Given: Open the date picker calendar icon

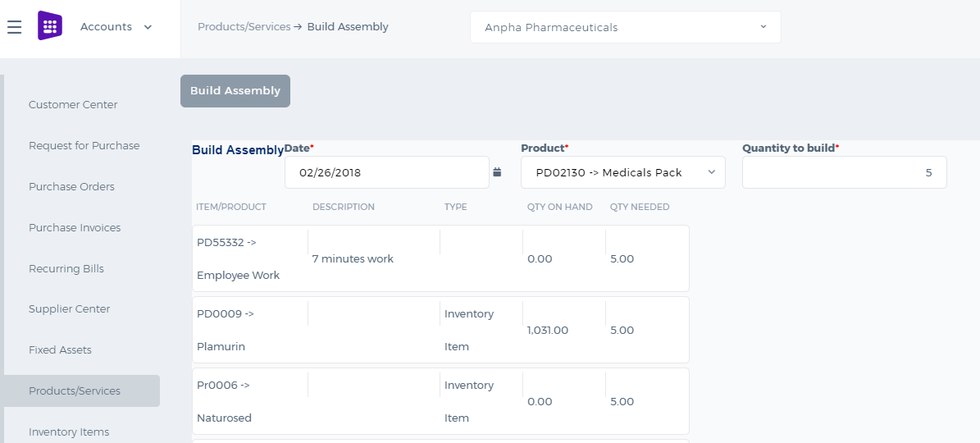Looking at the screenshot, I should (497, 172).
